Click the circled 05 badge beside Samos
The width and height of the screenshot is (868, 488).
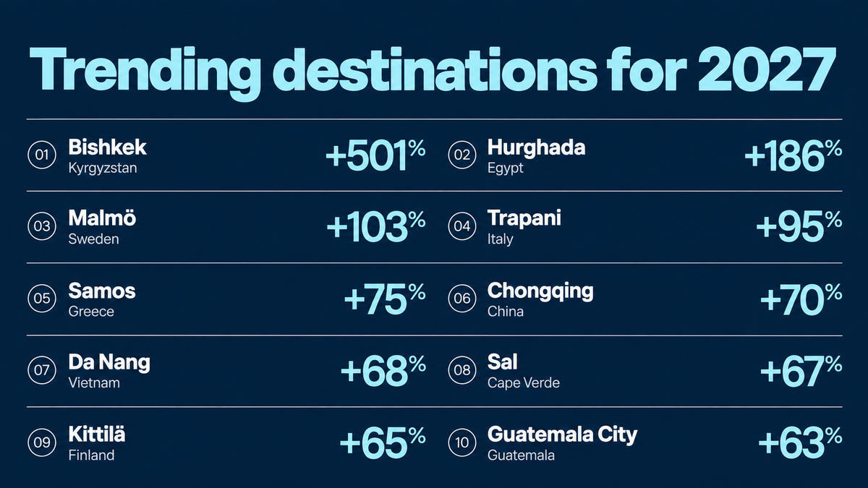[41, 298]
